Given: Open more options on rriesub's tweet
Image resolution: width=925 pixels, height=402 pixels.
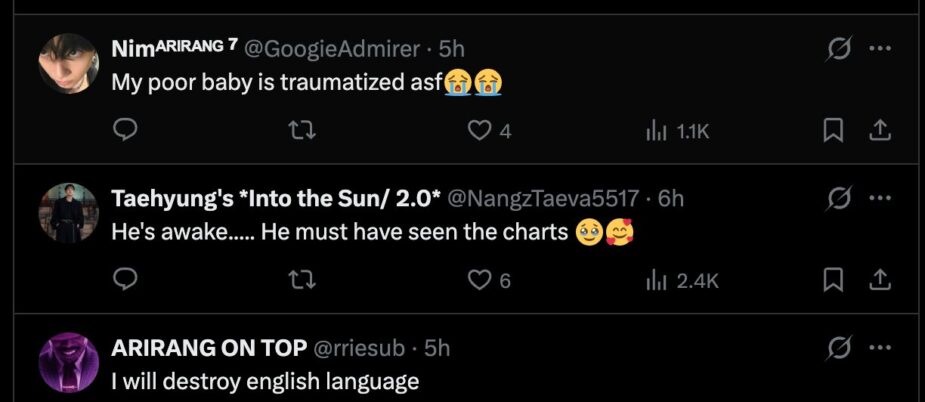Looking at the screenshot, I should (x=880, y=348).
